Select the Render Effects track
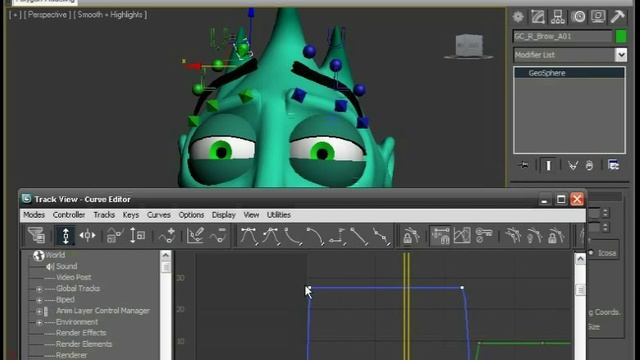 point(81,333)
